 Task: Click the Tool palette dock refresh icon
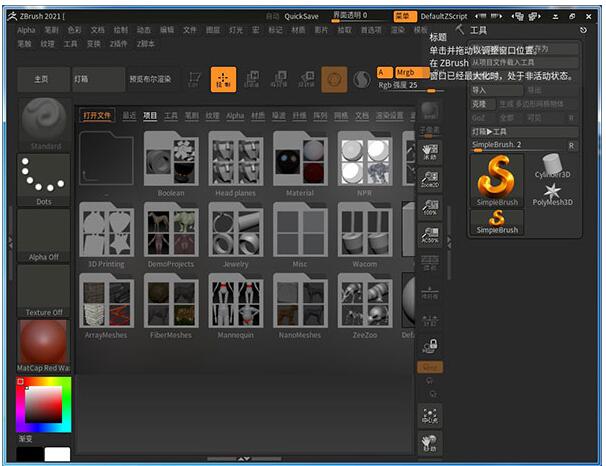583,30
